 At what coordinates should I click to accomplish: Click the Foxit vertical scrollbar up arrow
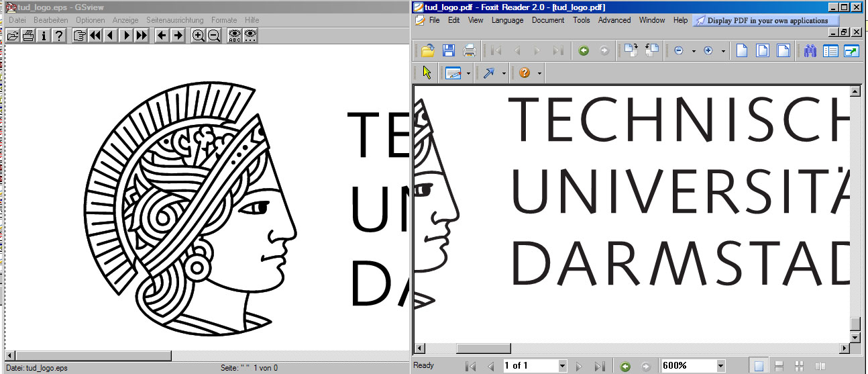[855, 91]
